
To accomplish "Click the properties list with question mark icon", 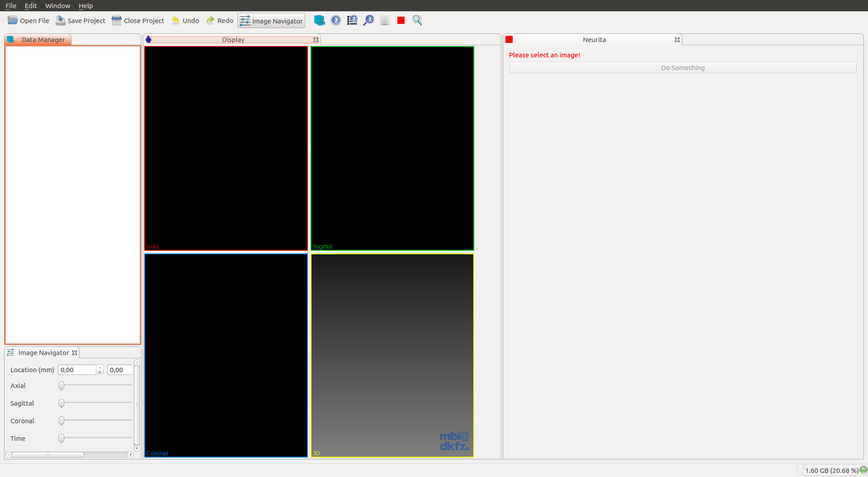I will (x=352, y=20).
